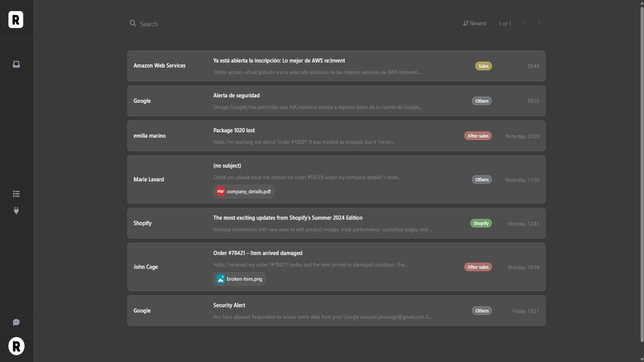Click the vertical scrollbar on the right
The image size is (644, 362).
click(642, 173)
